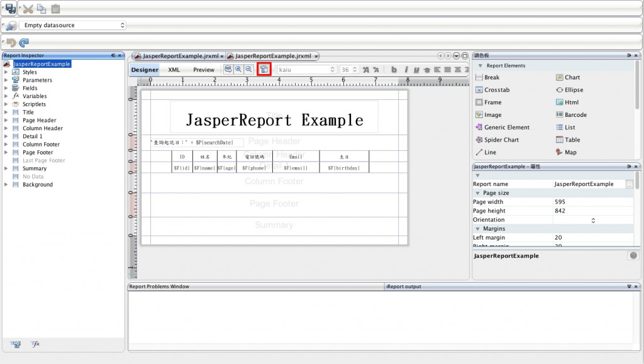Pick the Frame element from palette
This screenshot has width=644, height=364.
(488, 102)
